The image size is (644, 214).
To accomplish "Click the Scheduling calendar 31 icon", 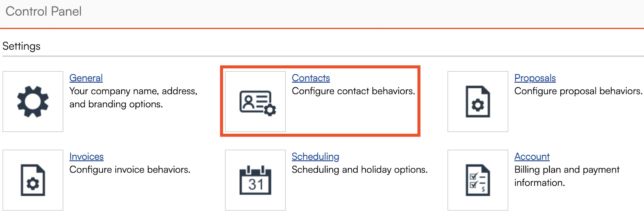I will pyautogui.click(x=255, y=180).
